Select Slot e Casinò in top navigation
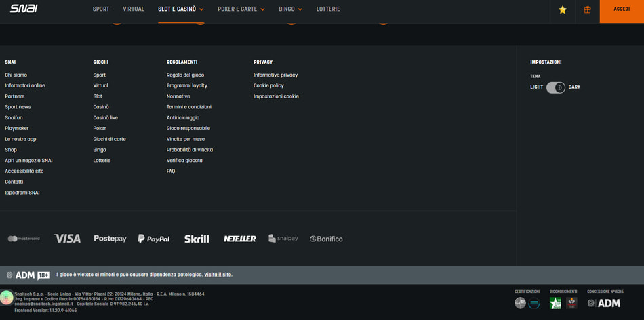Image resolution: width=644 pixels, height=320 pixels. pos(177,9)
